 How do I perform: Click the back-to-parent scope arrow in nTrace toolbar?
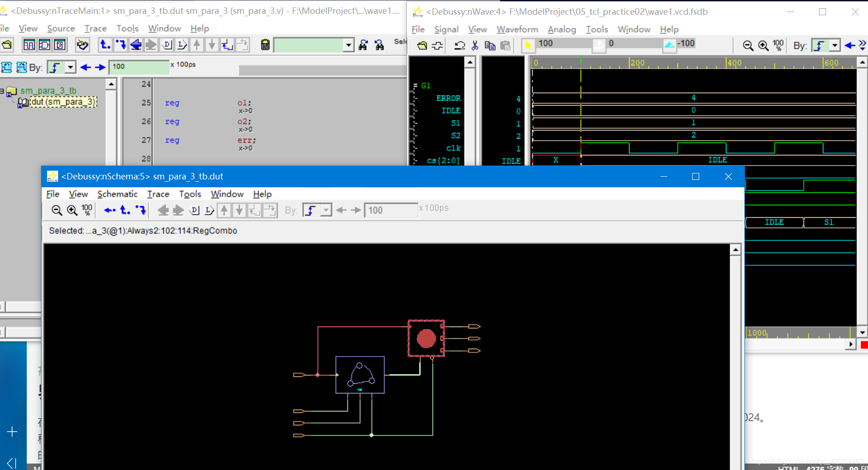[105, 45]
